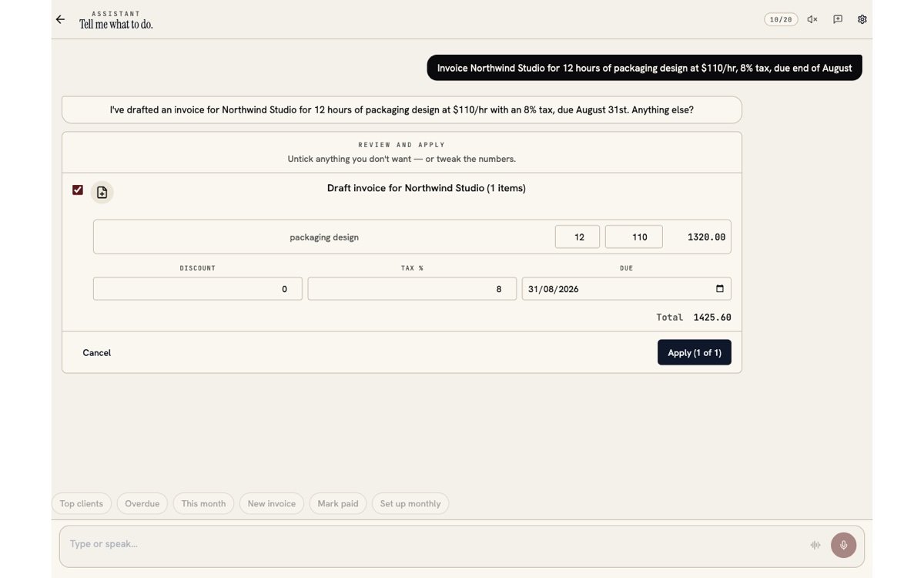This screenshot has width=924, height=578.
Task: Open the calendar picker in the Due field
Action: [x=720, y=289]
